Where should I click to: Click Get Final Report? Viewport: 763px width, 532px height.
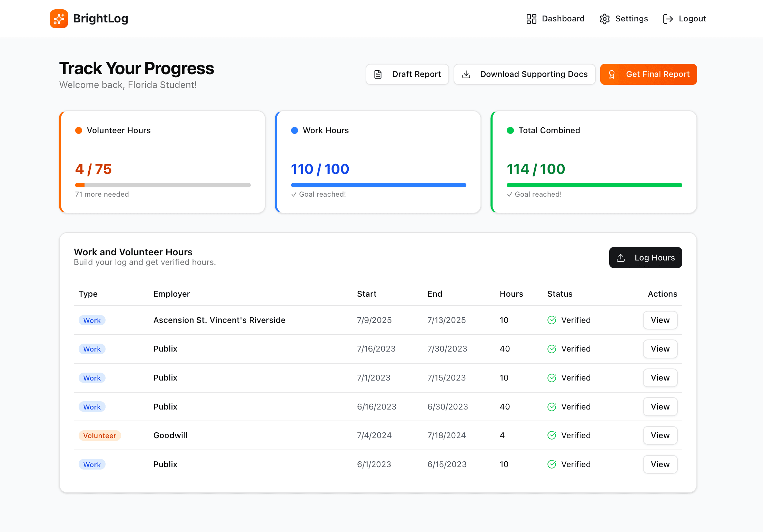[648, 74]
